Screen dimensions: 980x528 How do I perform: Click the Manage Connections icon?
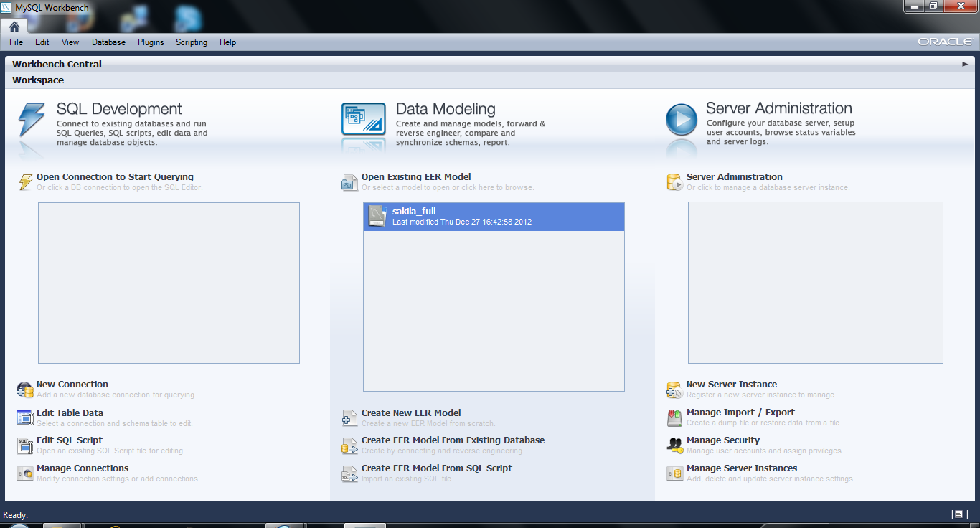[x=25, y=473]
